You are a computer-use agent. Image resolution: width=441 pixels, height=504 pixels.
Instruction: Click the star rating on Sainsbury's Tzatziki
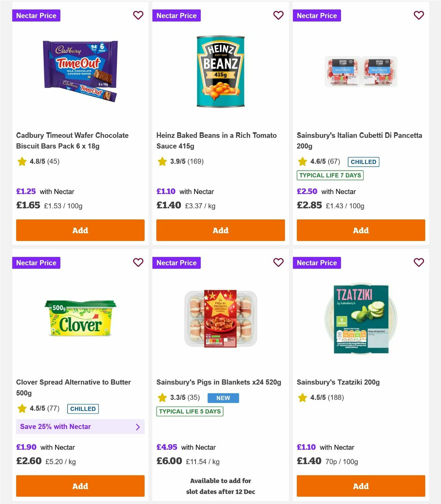coord(302,397)
